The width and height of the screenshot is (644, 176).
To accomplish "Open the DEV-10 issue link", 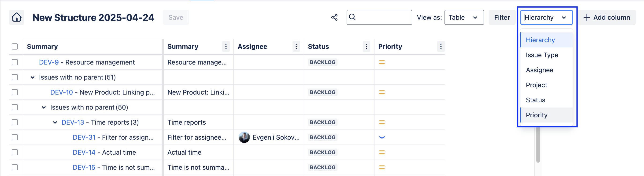I will click(62, 92).
